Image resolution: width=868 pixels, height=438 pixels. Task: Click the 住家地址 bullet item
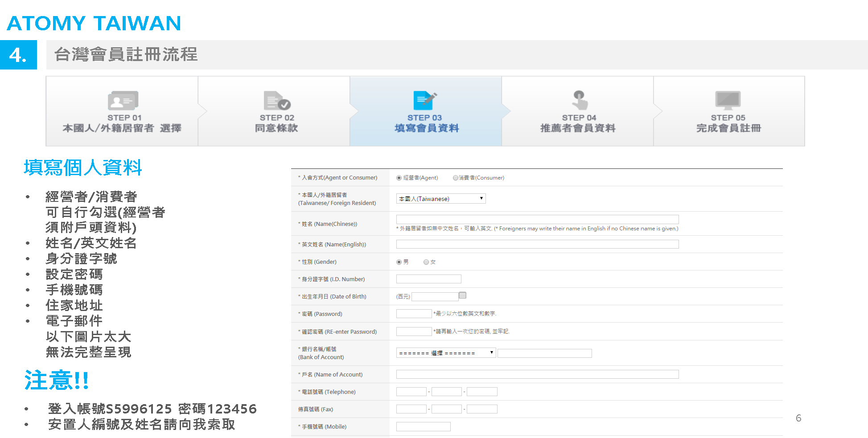point(74,306)
